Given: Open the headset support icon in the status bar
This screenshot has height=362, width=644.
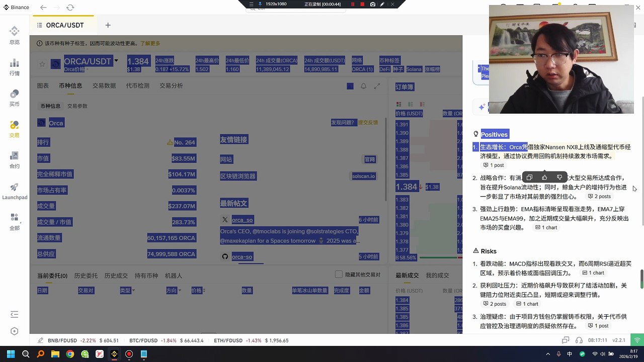Looking at the screenshot, I should click(x=579, y=340).
